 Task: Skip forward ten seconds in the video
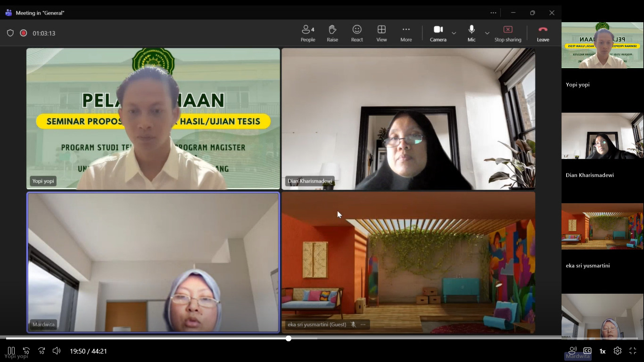[x=41, y=351]
